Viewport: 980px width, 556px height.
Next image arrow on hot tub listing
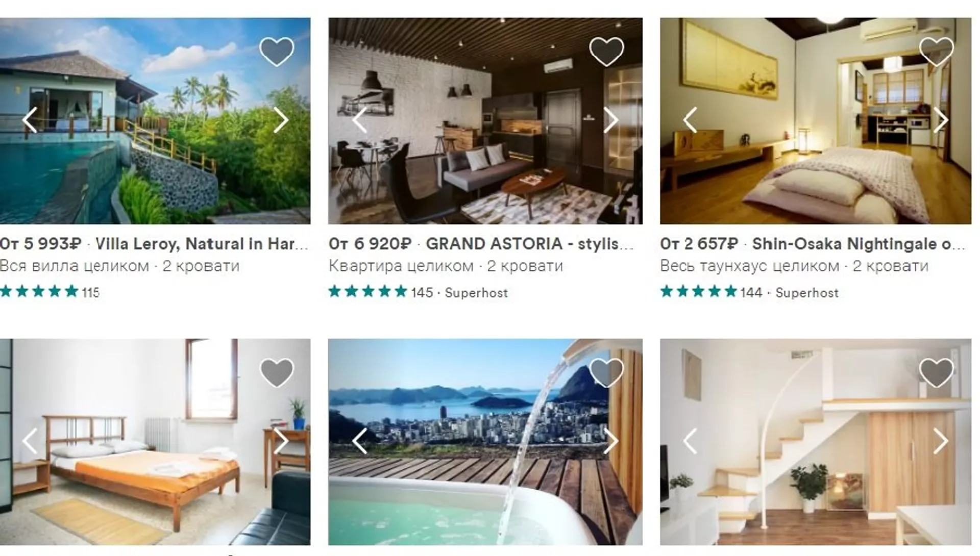[611, 441]
